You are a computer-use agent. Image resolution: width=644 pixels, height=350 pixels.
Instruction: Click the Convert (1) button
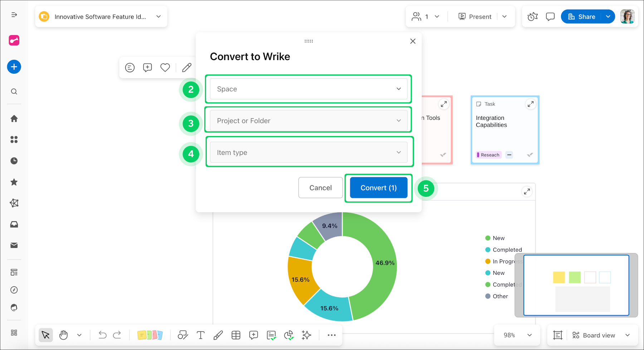tap(378, 188)
